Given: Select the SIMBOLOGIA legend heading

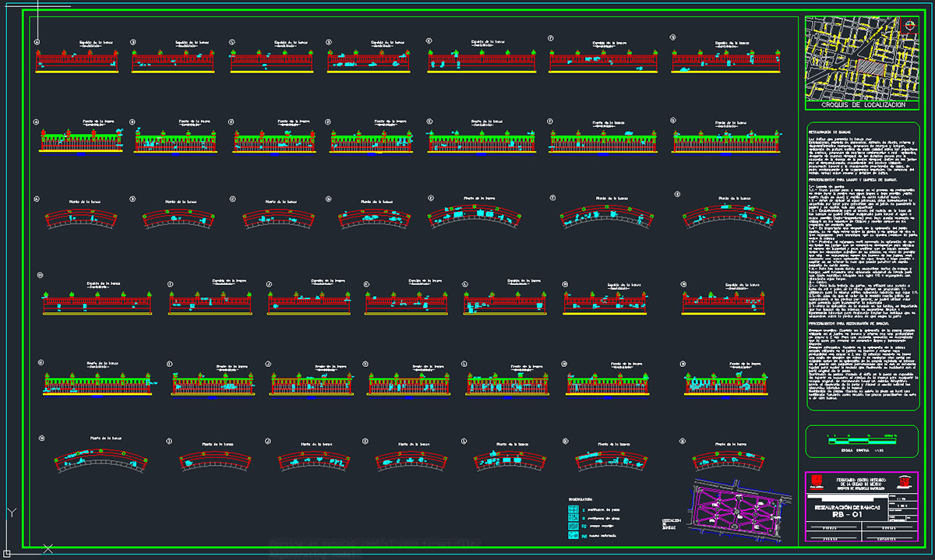Looking at the screenshot, I should pos(580,498).
